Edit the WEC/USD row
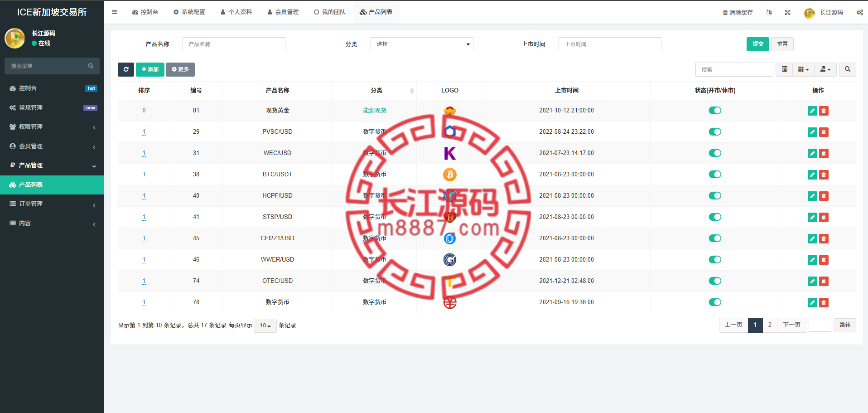The height and width of the screenshot is (413, 868). point(812,153)
